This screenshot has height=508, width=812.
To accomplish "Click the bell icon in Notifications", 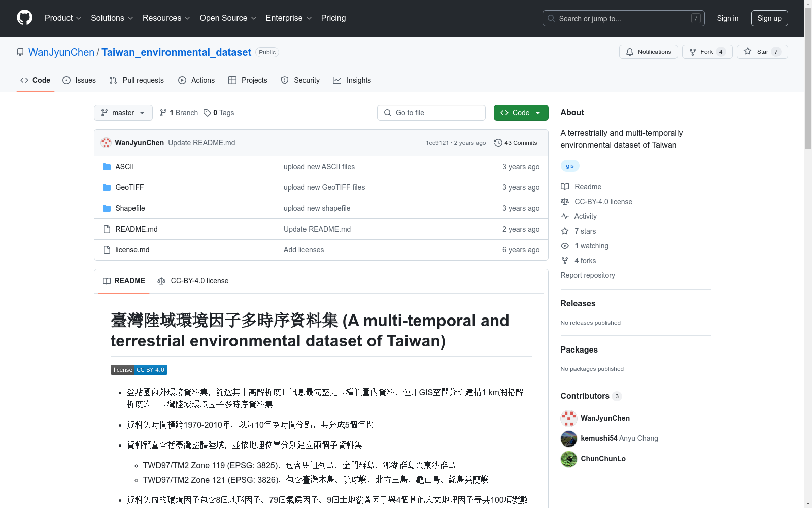I will (x=630, y=52).
